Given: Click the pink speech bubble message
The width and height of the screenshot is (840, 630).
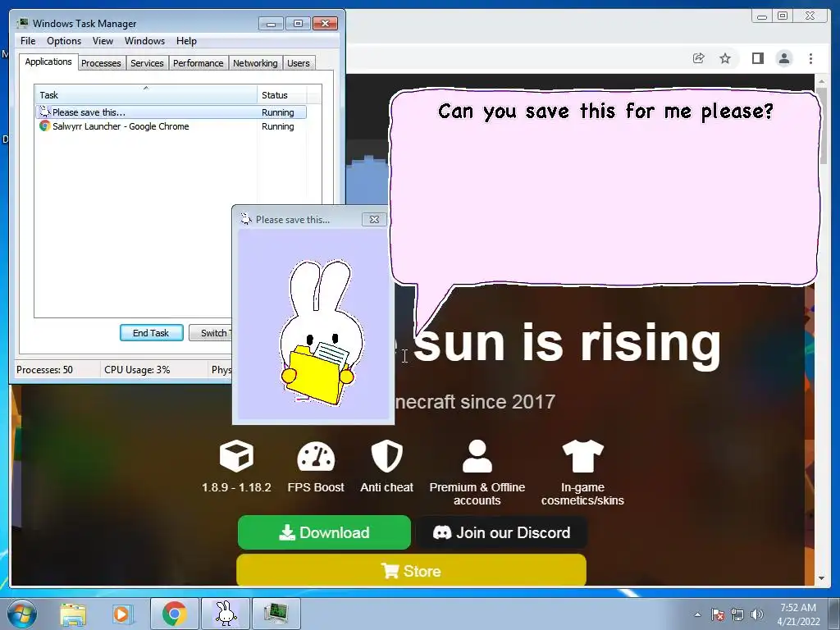Looking at the screenshot, I should pos(605,188).
